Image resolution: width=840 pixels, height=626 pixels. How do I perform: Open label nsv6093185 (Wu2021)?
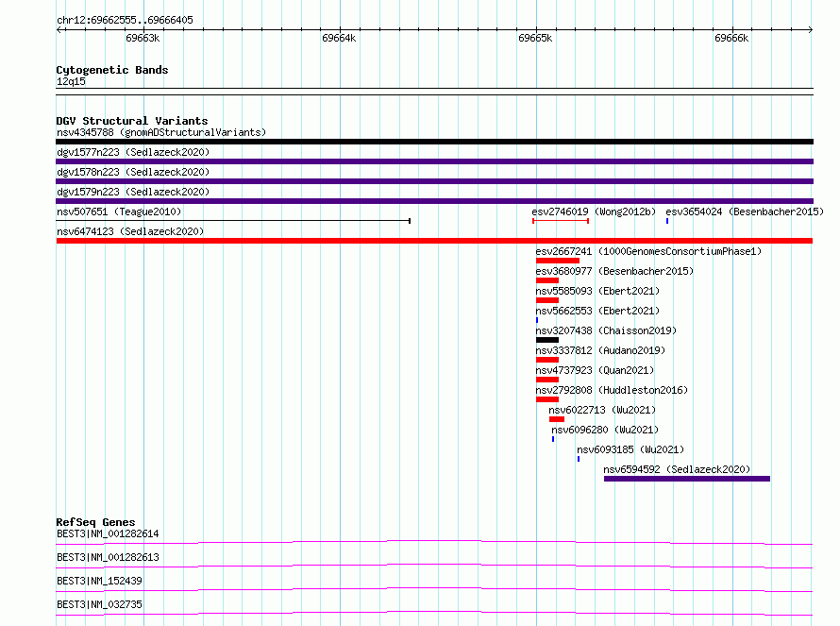pos(630,449)
